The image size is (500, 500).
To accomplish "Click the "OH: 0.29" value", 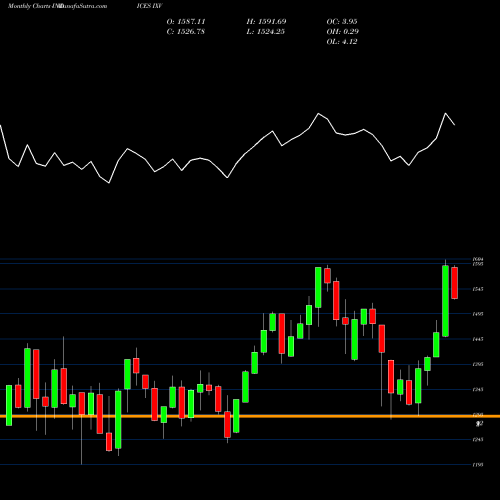I will tap(342, 32).
